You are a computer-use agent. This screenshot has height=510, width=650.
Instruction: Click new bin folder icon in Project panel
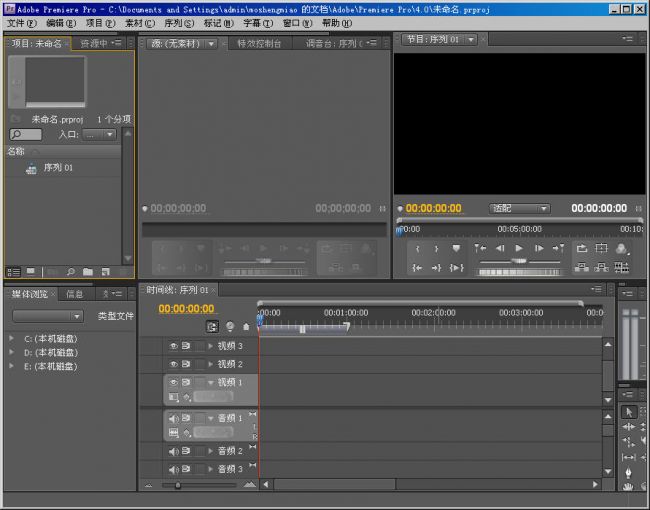88,271
